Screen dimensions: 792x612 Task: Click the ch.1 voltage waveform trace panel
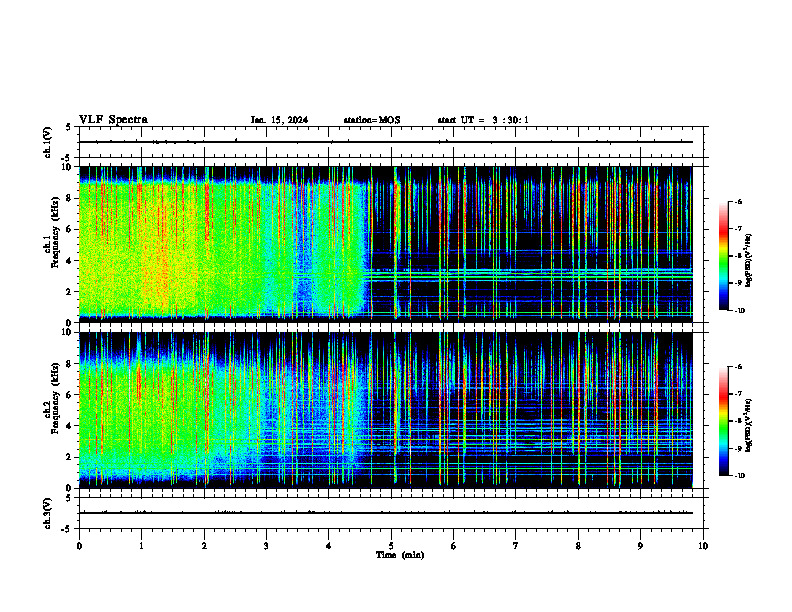(391, 142)
